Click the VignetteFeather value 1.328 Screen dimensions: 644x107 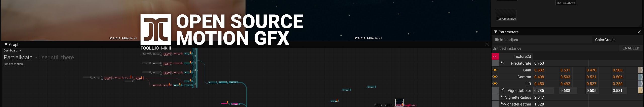click(539, 104)
